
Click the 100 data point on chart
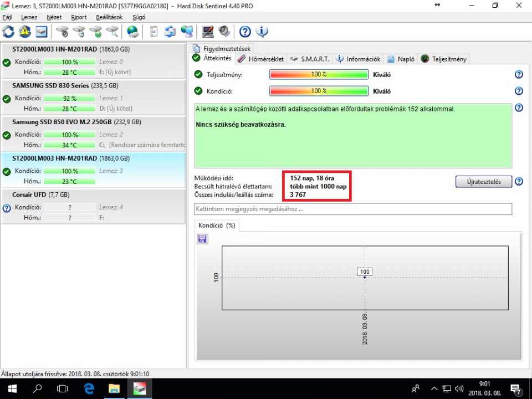pyautogui.click(x=365, y=277)
